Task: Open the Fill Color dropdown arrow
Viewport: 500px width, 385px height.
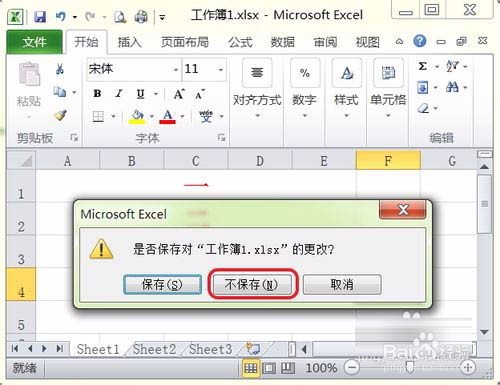Action: pyautogui.click(x=152, y=116)
